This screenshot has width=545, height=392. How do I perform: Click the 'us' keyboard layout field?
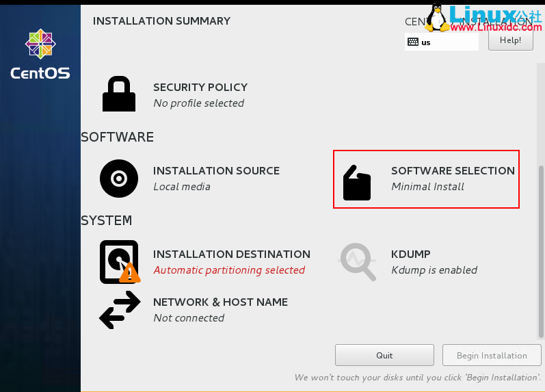(x=442, y=42)
